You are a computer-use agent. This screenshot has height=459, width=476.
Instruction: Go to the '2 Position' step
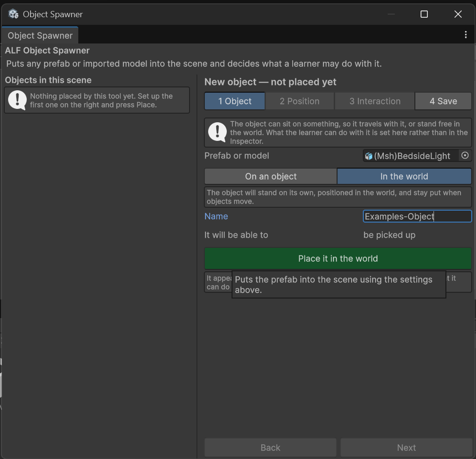point(300,101)
